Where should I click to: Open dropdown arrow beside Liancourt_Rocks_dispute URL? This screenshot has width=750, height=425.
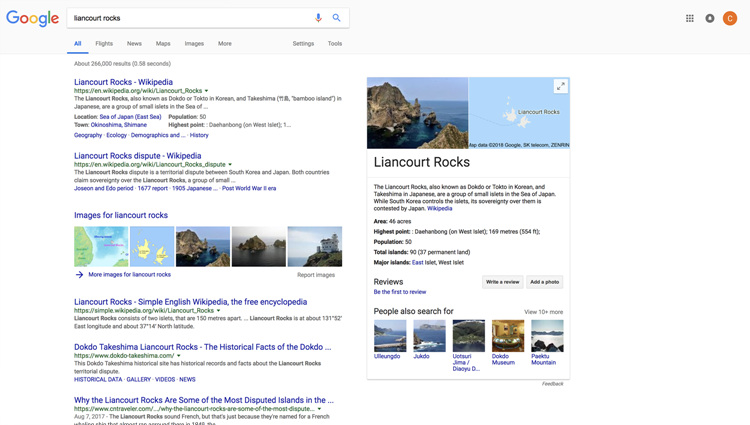pyautogui.click(x=230, y=164)
